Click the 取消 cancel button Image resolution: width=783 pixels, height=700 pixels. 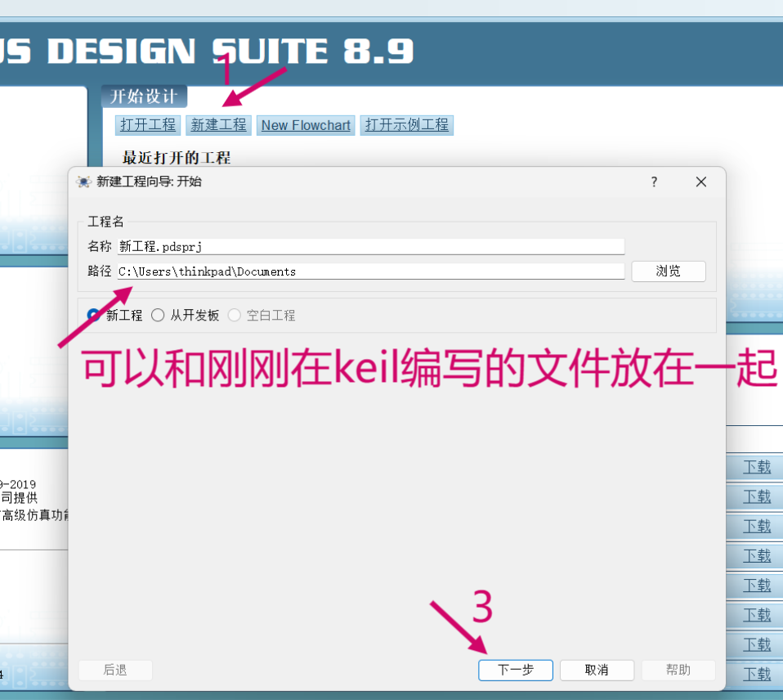tap(597, 670)
